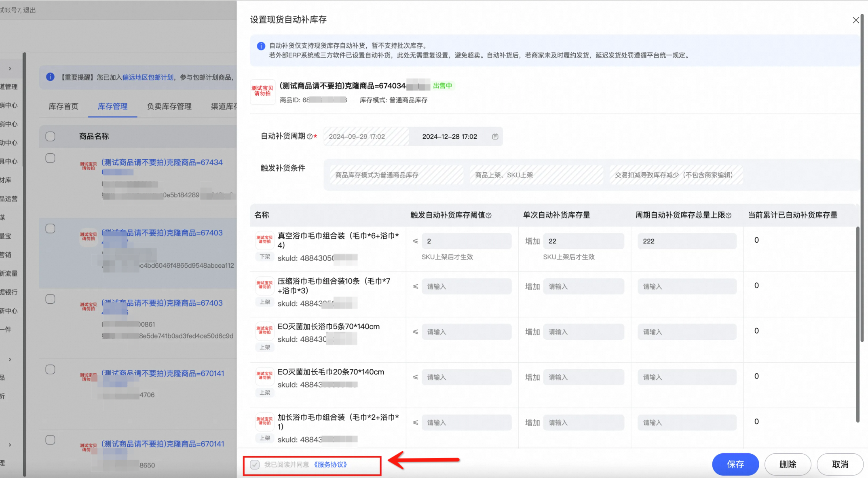Image resolution: width=868 pixels, height=478 pixels.
Task: Click 库存模式: 普通商品库存 text
Action: (393, 100)
